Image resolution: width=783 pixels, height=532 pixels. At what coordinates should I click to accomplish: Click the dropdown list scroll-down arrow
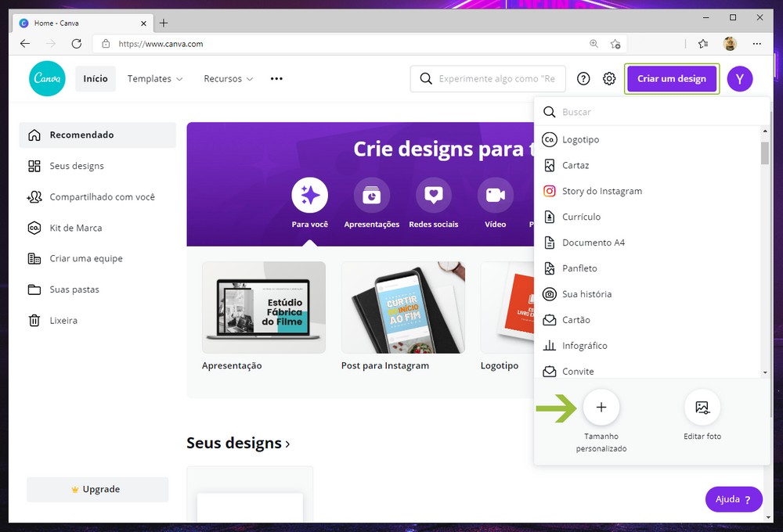coord(765,373)
